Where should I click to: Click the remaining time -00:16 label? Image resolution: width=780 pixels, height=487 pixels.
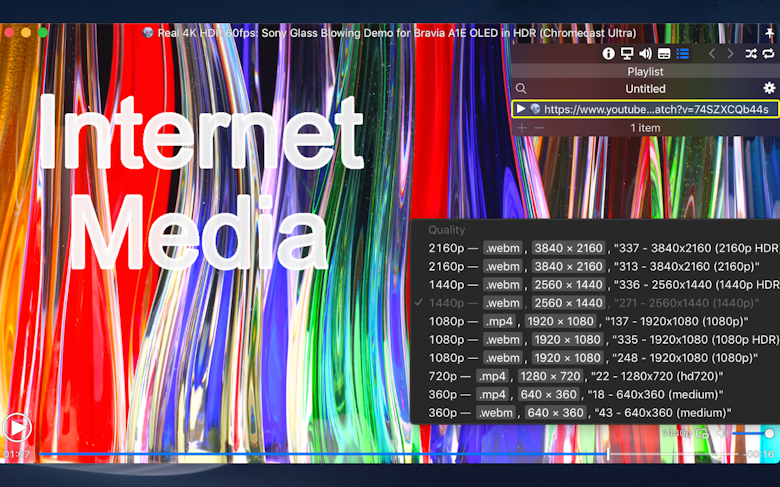pos(760,454)
